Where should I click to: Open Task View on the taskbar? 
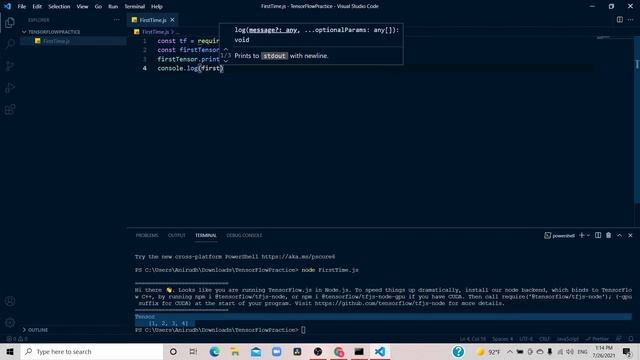coord(193,351)
